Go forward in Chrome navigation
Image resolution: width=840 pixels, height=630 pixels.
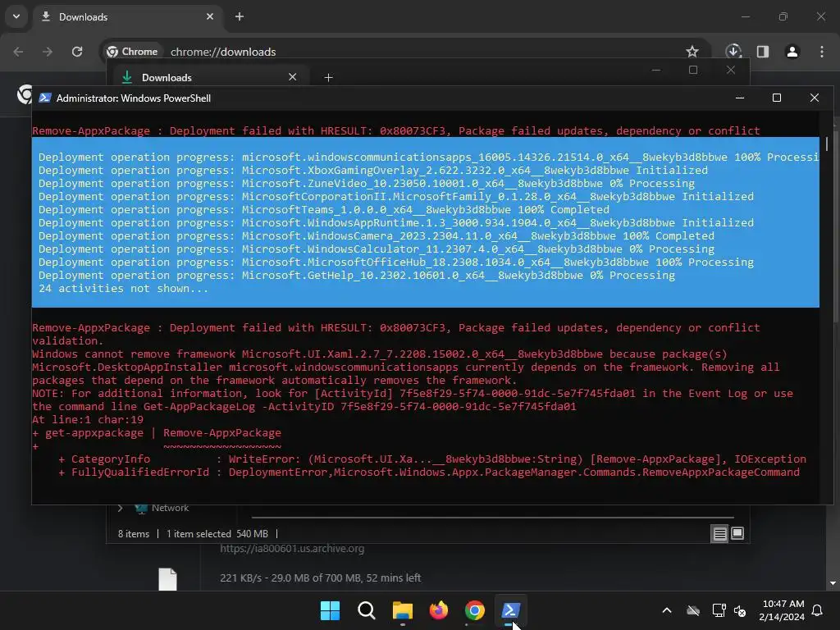click(x=48, y=52)
